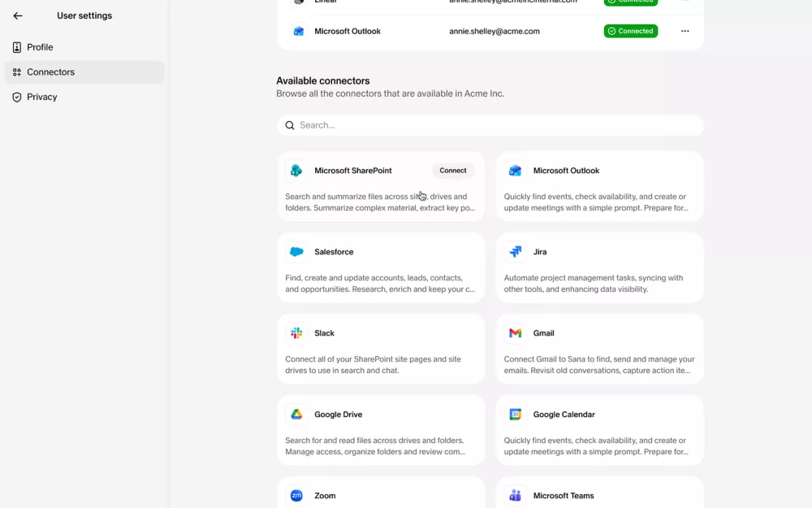Screen dimensions: 812x508
Task: Focus the connectors search field
Action: pos(490,125)
